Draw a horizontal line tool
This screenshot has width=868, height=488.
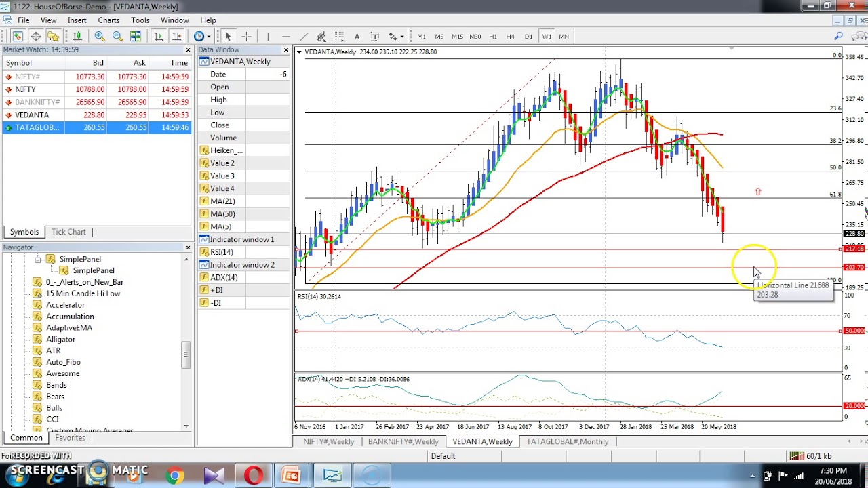click(285, 36)
